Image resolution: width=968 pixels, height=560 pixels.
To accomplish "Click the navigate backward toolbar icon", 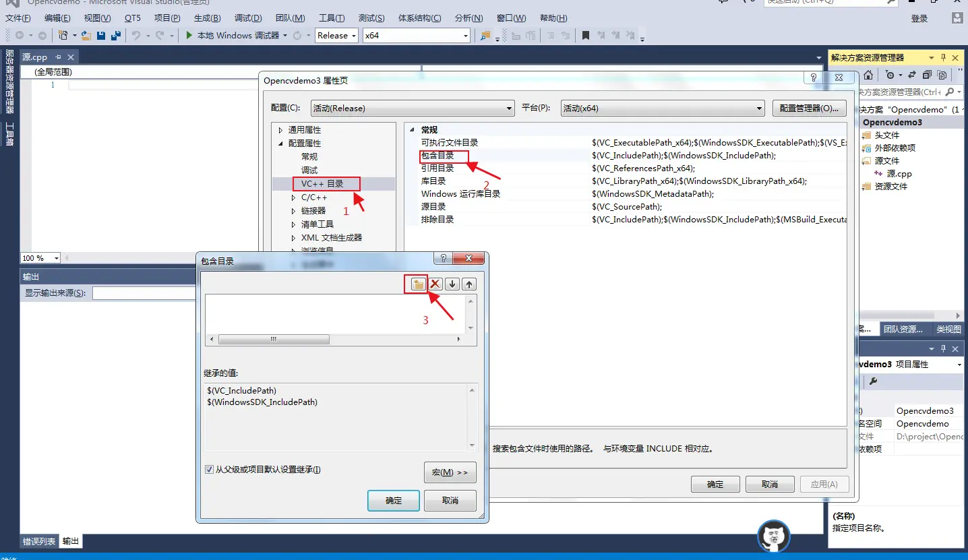I will [20, 35].
